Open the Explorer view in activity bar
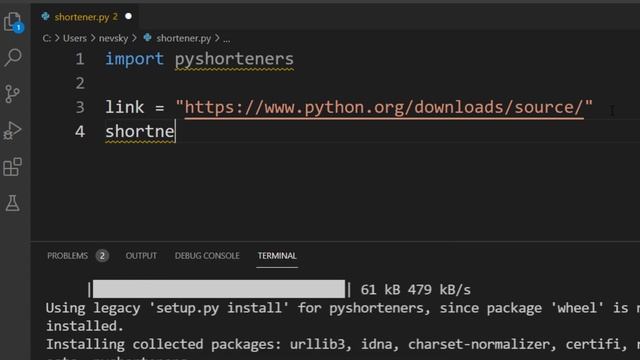The image size is (640, 360). (13, 22)
